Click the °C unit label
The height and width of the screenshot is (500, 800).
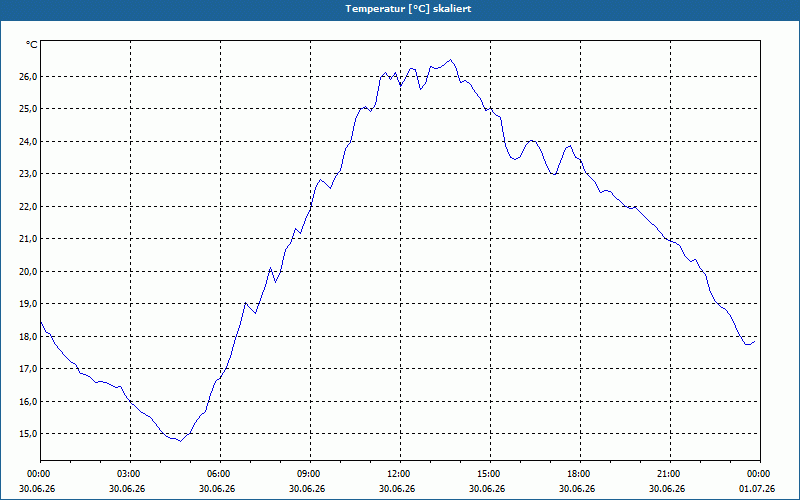click(32, 45)
